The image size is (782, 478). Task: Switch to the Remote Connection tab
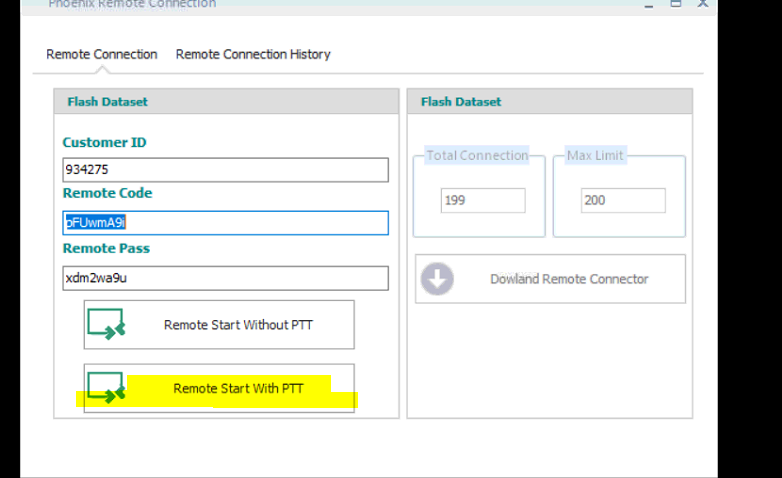(x=102, y=54)
